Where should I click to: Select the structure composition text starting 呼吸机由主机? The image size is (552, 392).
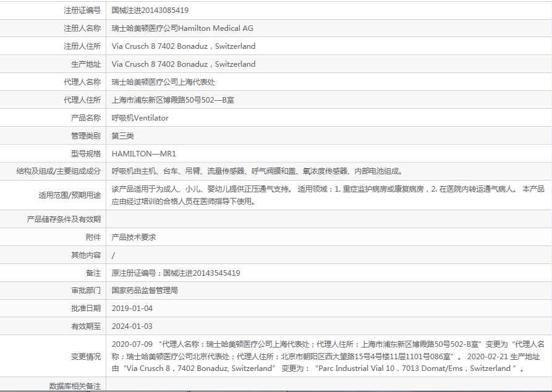258,171
